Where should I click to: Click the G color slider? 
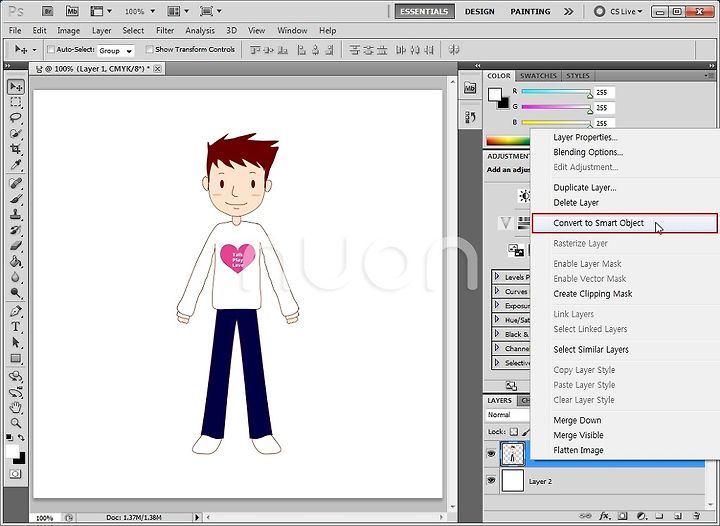pos(557,107)
